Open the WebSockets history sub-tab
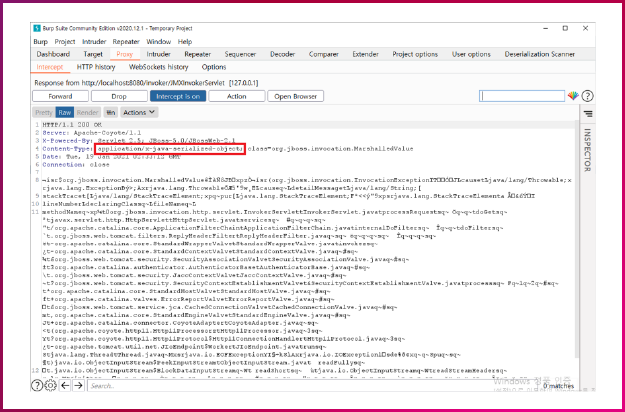The height and width of the screenshot is (412, 625). [x=158, y=67]
